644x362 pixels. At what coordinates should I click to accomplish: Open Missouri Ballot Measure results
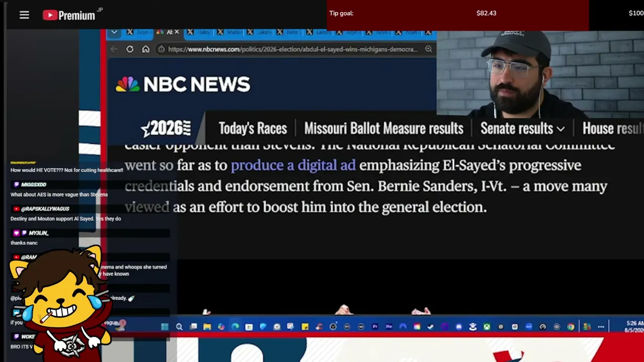(x=384, y=129)
